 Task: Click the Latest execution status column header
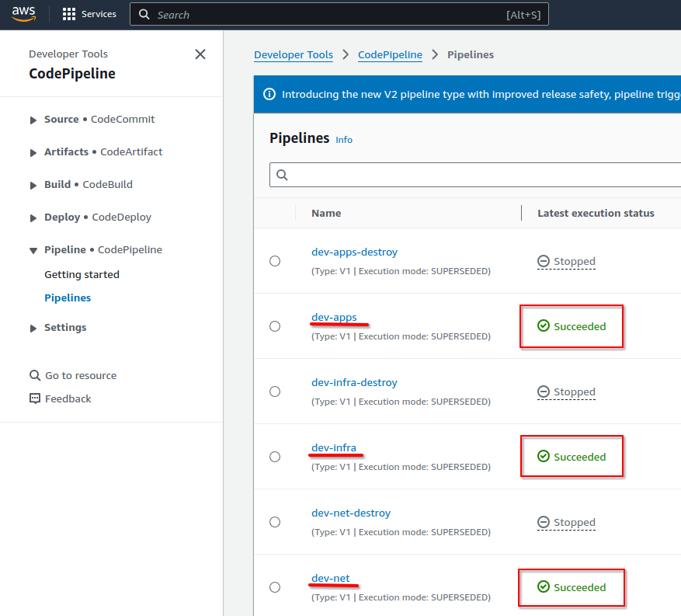point(596,214)
